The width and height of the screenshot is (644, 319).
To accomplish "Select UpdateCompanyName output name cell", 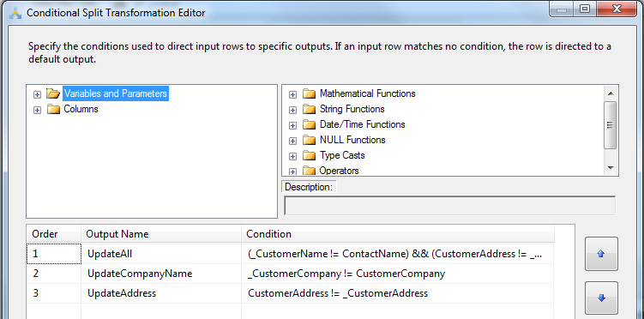I will pyautogui.click(x=161, y=274).
